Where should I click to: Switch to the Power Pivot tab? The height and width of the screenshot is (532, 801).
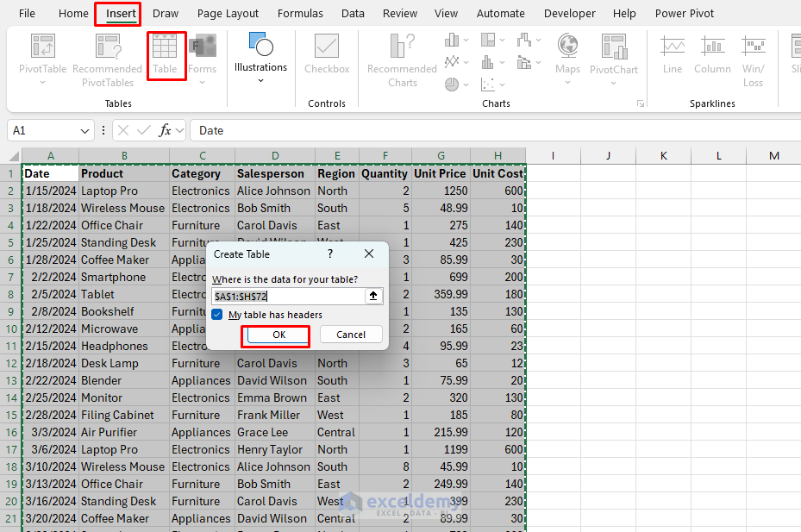[x=685, y=13]
